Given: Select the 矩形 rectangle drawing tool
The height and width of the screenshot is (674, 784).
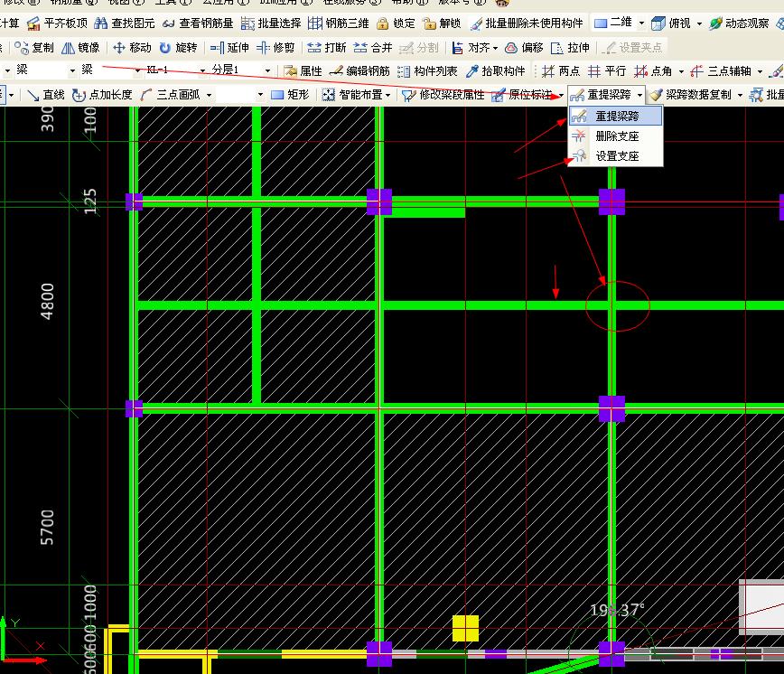Looking at the screenshot, I should 291,95.
